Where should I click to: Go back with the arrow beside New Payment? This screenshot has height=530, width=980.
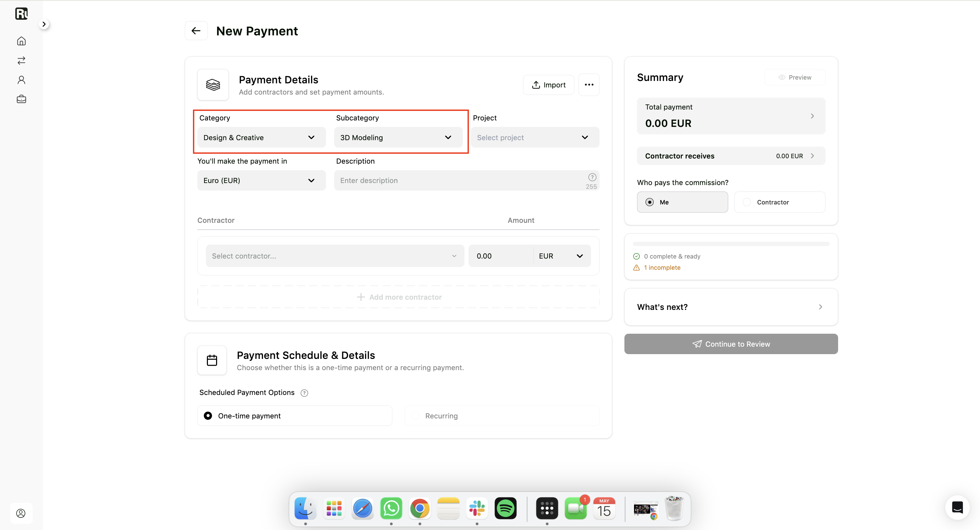coord(196,31)
